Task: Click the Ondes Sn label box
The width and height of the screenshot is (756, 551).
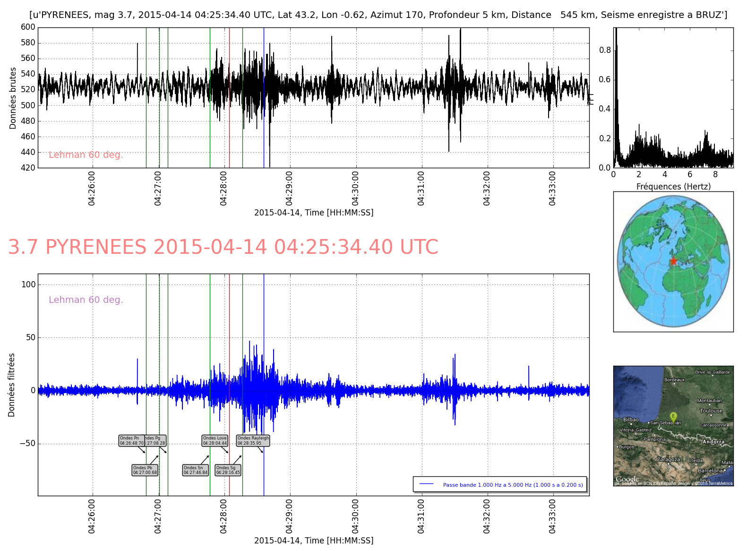Action: 195,470
